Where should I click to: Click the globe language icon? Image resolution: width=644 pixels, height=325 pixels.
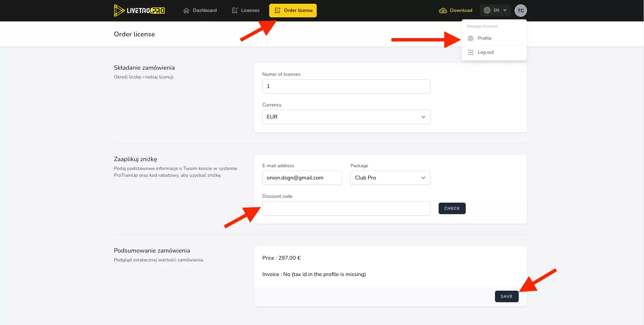pos(487,10)
